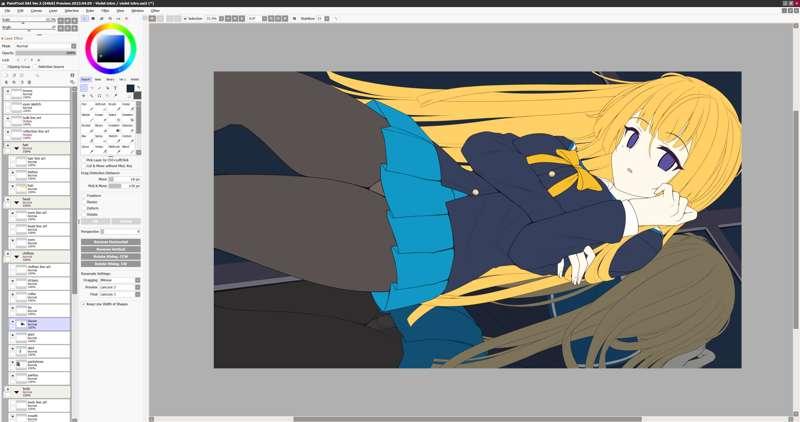Select the rectangular Selection tool
This screenshot has width=800, height=422.
point(85,88)
